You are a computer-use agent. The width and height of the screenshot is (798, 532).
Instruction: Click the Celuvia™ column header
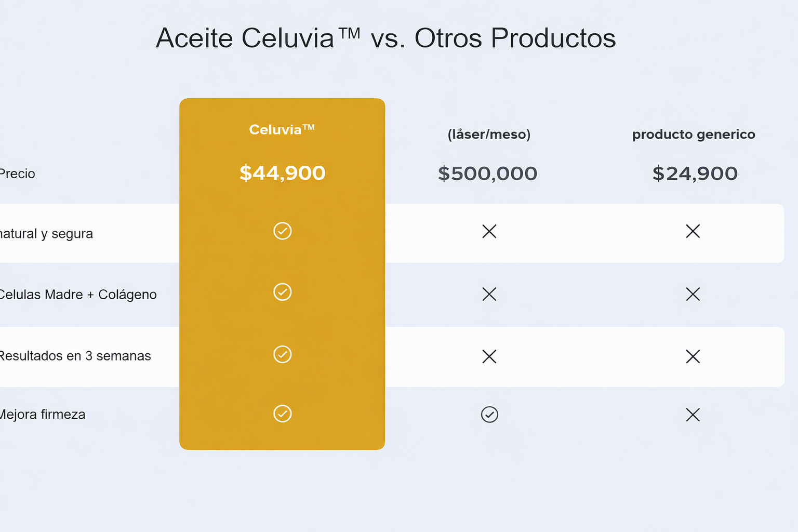(x=282, y=129)
